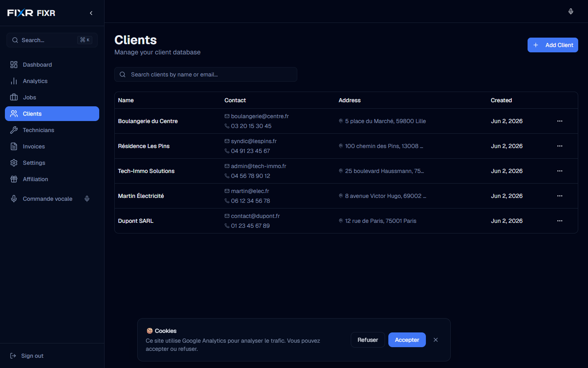Click client name Boulangerie du Centre
The image size is (588, 368).
point(148,121)
